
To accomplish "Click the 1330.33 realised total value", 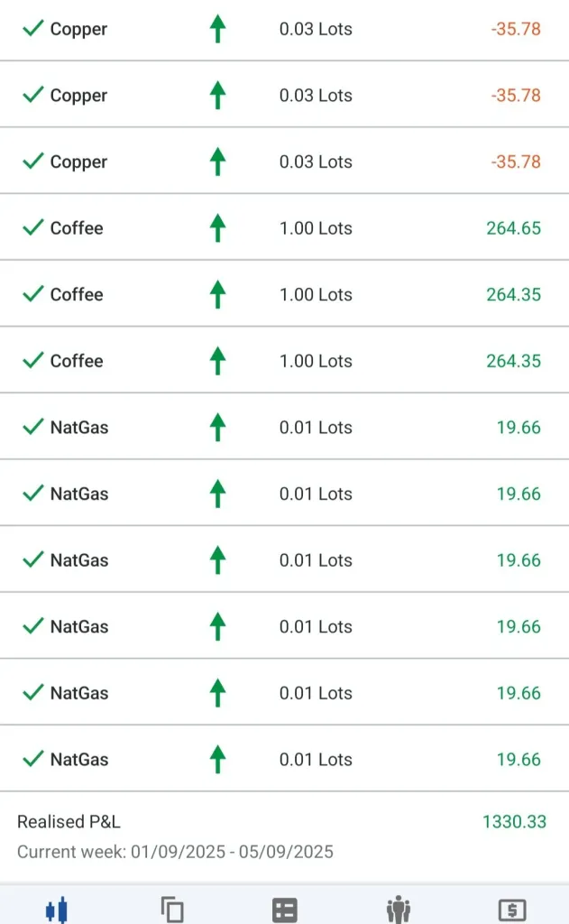I will tap(514, 822).
